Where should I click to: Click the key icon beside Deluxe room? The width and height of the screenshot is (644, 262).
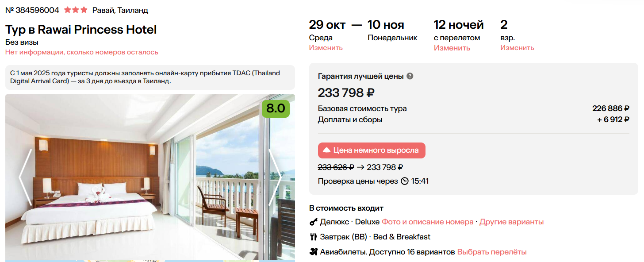point(313,222)
